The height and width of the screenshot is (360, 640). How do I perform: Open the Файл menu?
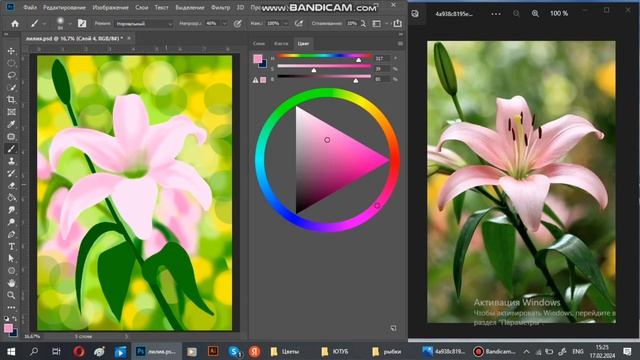click(30, 7)
